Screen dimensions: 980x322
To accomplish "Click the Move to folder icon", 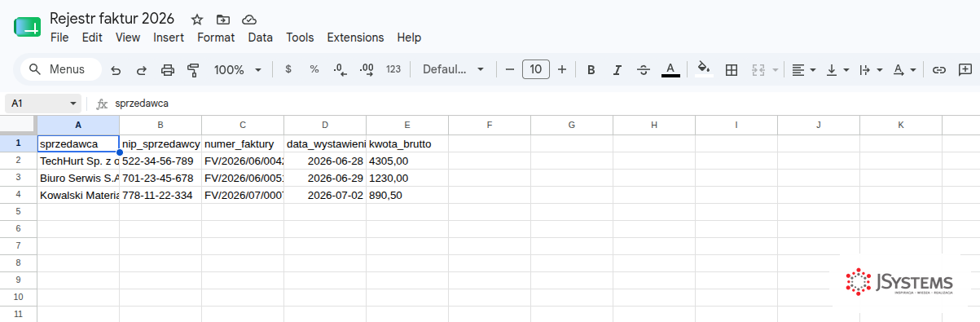I will (x=223, y=19).
